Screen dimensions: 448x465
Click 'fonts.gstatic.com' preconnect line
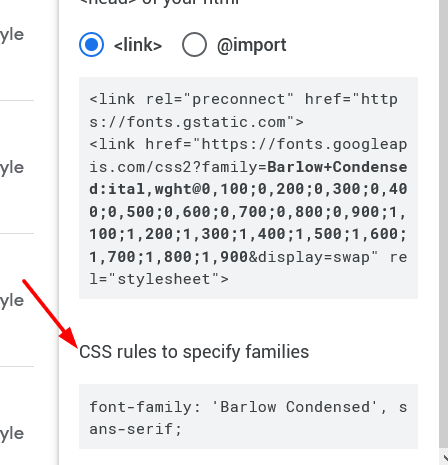click(196, 122)
